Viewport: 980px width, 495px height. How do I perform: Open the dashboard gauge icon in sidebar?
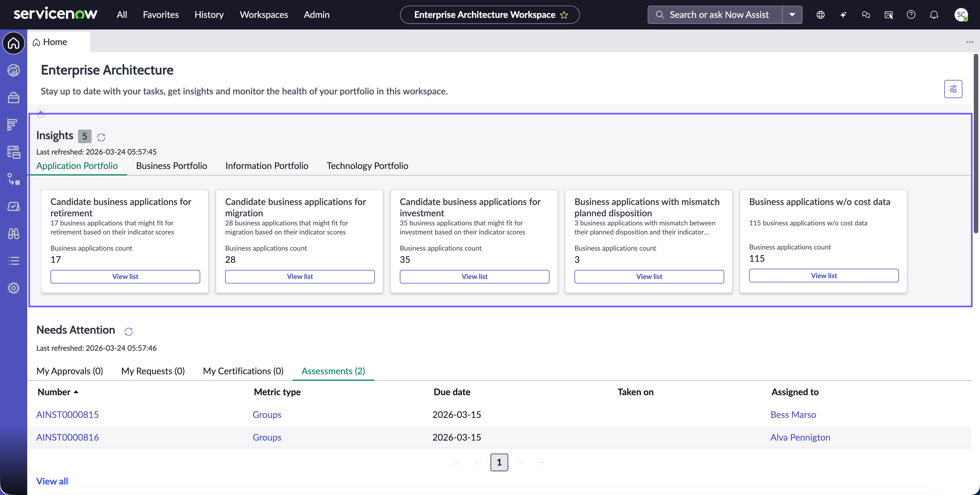point(14,70)
